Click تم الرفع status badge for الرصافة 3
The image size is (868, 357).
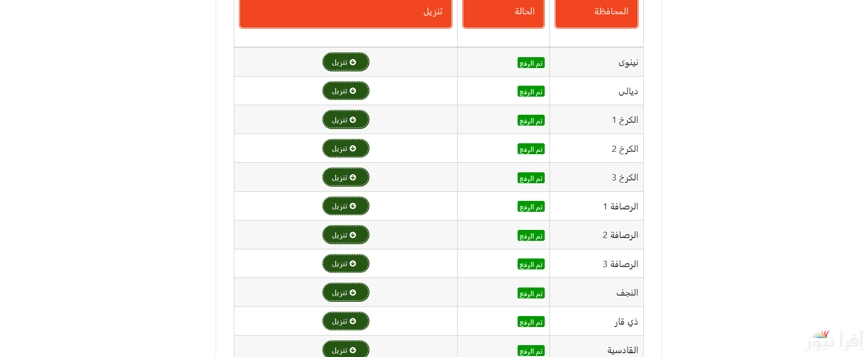pos(531,264)
